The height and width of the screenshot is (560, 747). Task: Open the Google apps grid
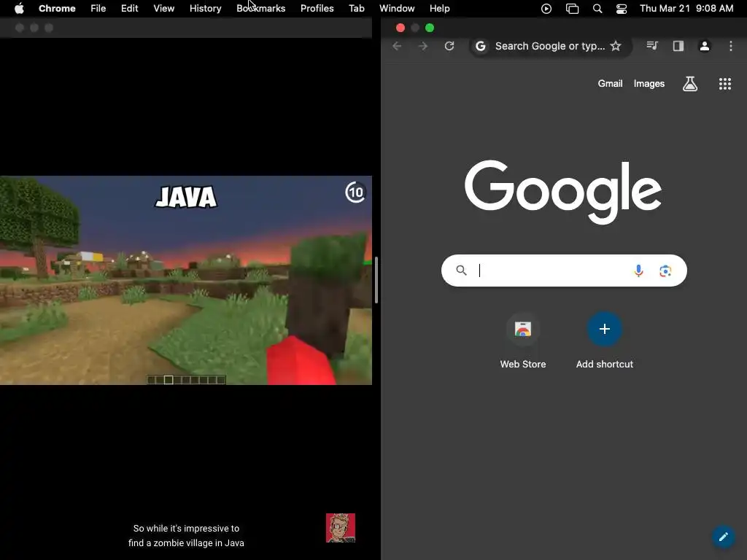(x=724, y=84)
